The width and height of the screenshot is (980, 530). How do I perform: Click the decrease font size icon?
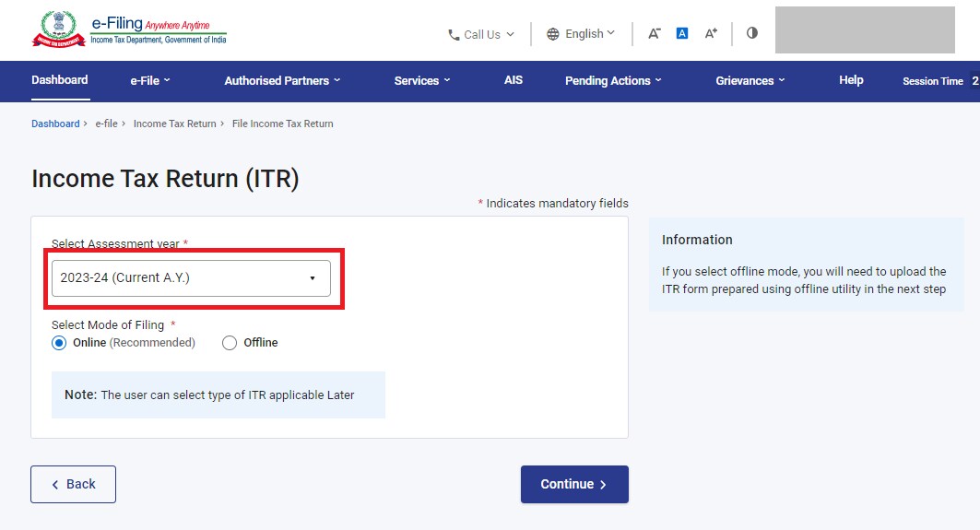(654, 33)
